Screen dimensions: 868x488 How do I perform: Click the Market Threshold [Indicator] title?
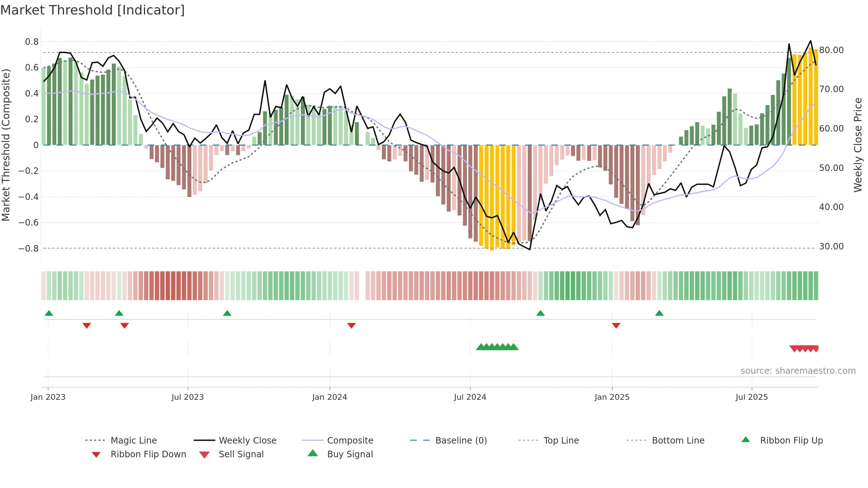tap(93, 10)
